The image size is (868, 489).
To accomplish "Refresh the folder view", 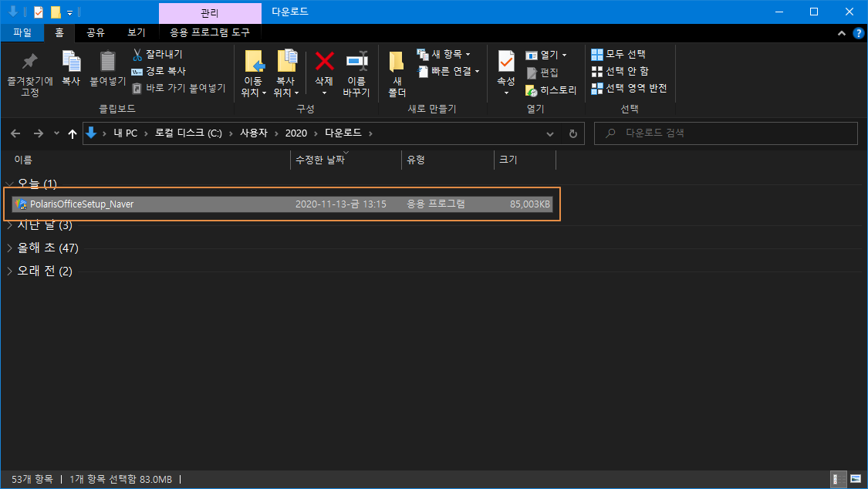I will coord(573,134).
